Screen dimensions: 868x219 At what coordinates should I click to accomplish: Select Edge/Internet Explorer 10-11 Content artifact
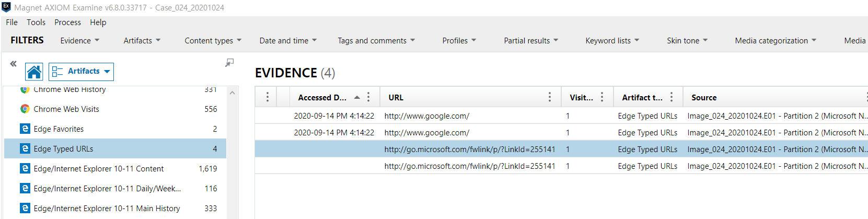(x=115, y=168)
